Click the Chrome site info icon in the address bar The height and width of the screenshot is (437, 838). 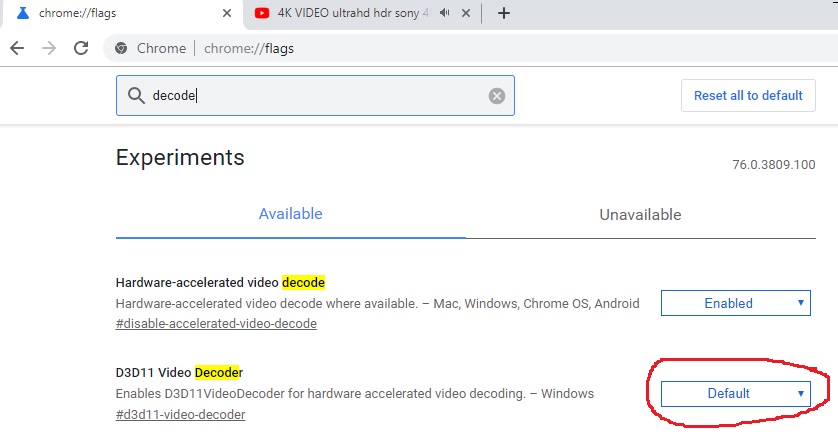tap(121, 48)
